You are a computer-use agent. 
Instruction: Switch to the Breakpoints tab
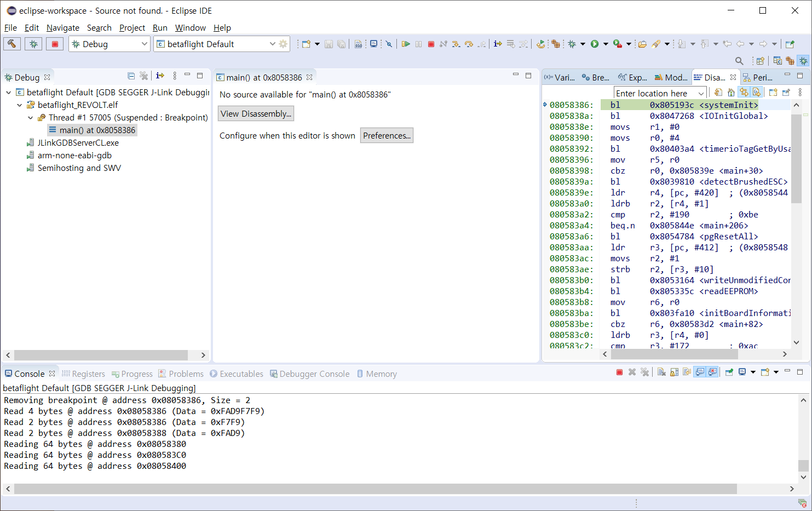point(596,77)
